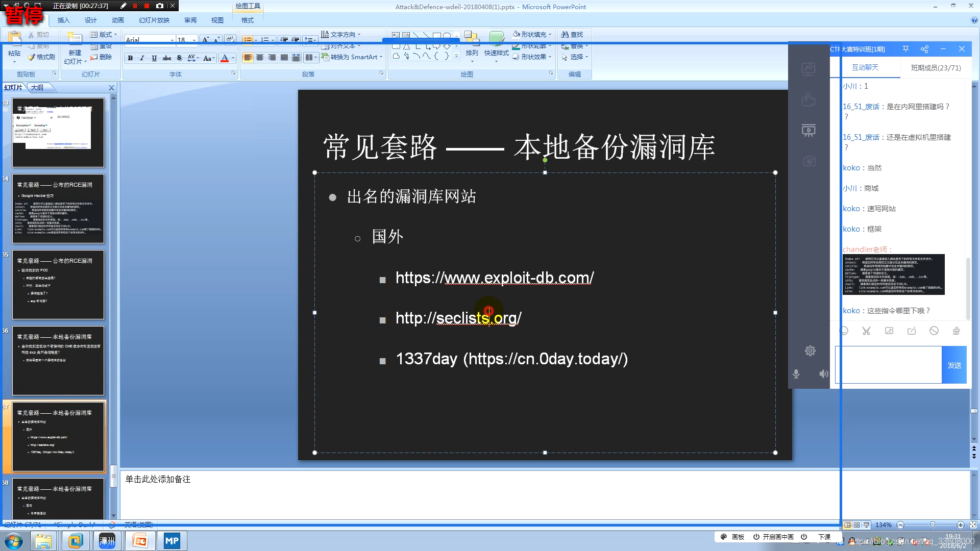Screen dimensions: 980x551
Task: Click the microphone icon in class sidebar
Action: click(x=796, y=374)
